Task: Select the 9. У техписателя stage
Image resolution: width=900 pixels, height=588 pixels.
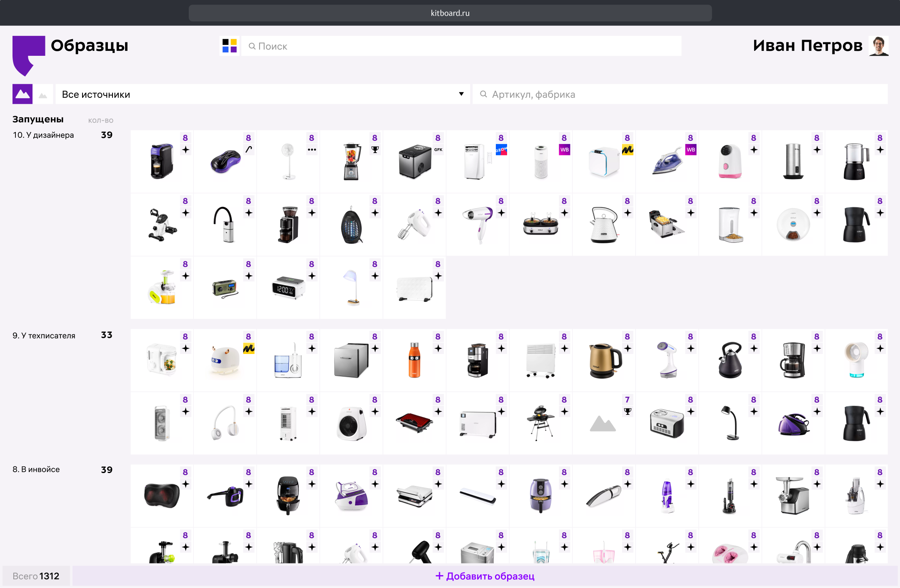Action: point(44,336)
